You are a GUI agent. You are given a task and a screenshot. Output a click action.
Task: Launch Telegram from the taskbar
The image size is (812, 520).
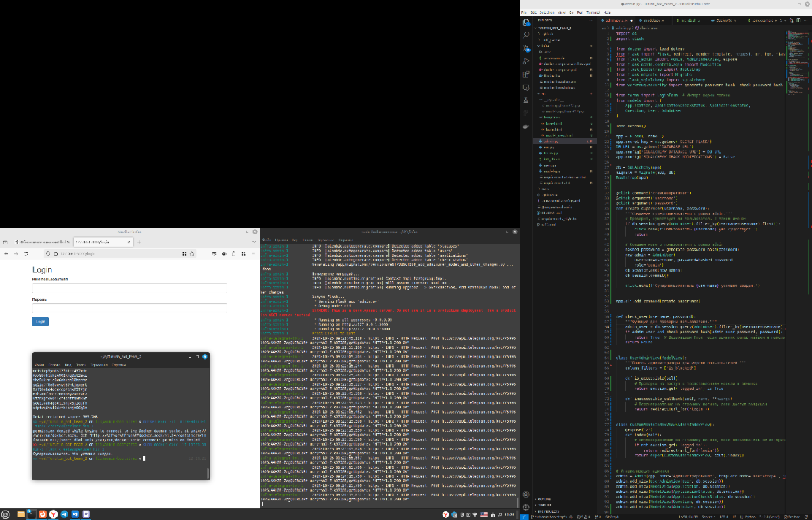(x=64, y=515)
